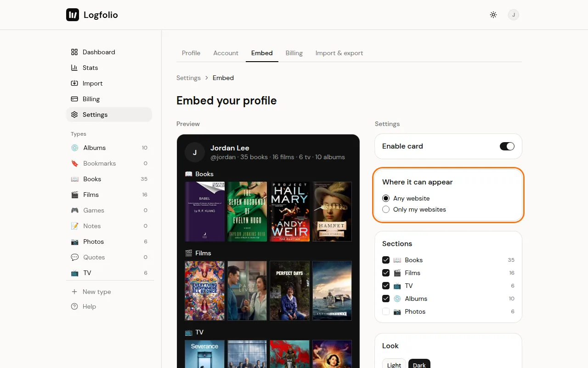This screenshot has height=368, width=588.
Task: Select Settings in the sidebar
Action: pyautogui.click(x=109, y=115)
